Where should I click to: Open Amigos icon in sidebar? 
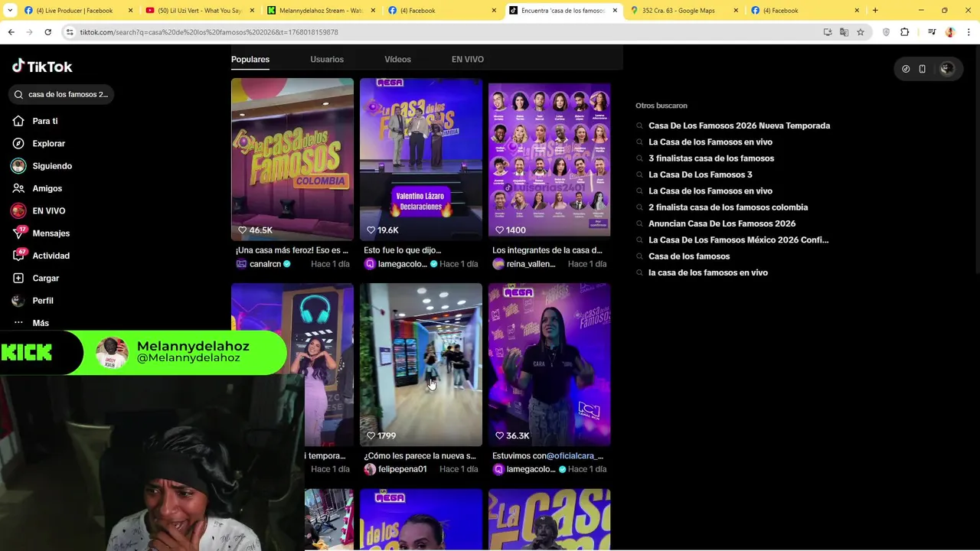pyautogui.click(x=18, y=188)
